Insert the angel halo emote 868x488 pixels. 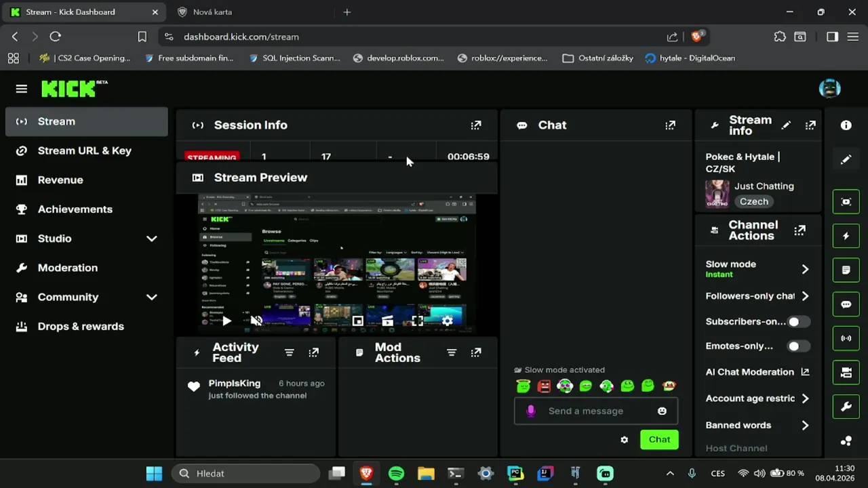click(523, 386)
